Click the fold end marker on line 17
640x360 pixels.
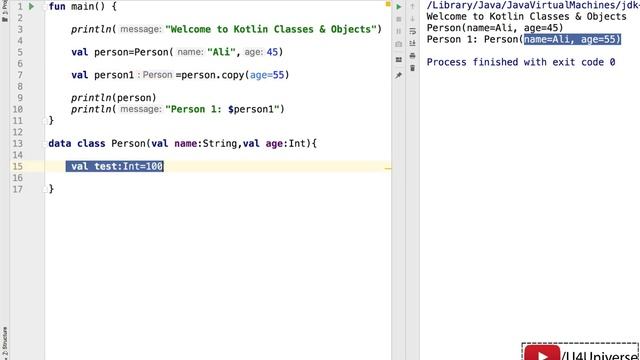coord(45,189)
